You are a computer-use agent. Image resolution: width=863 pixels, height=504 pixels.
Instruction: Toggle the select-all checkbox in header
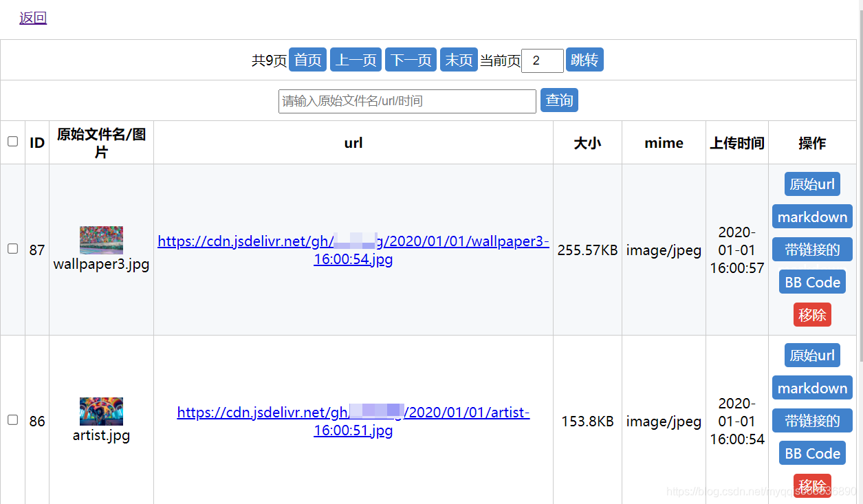click(12, 142)
